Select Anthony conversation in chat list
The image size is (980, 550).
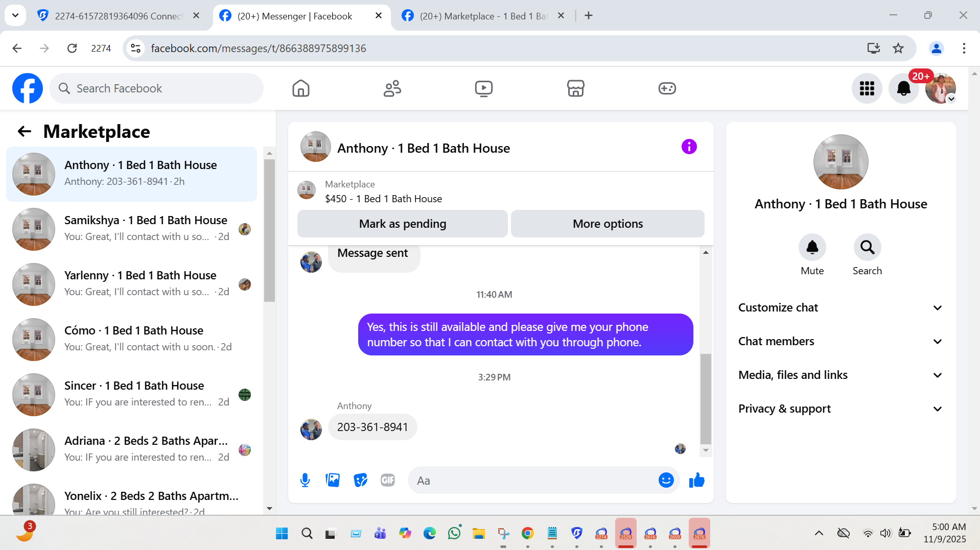[x=132, y=174]
